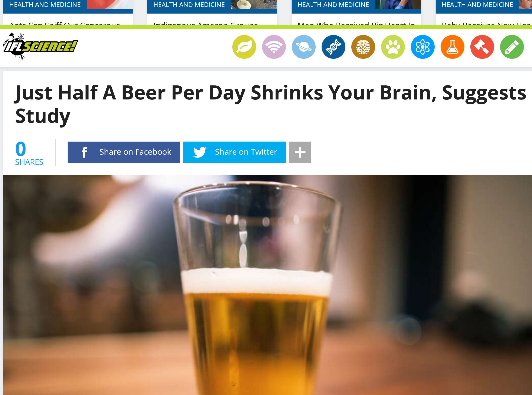
Task: Click the article headline about beer
Action: 270,104
